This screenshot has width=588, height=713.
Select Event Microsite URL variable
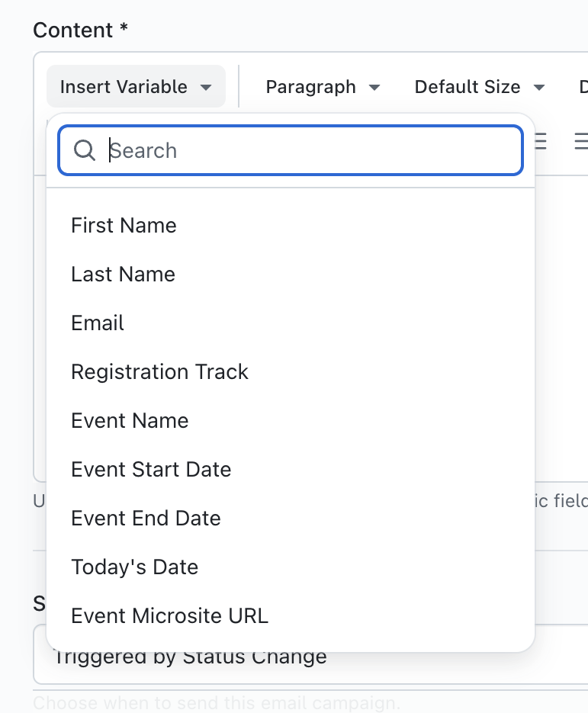[169, 616]
